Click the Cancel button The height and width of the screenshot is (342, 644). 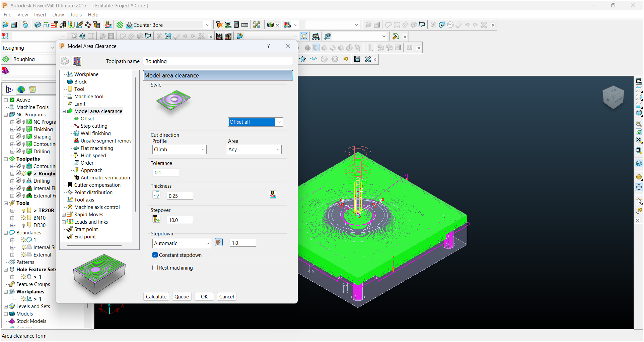coord(227,296)
